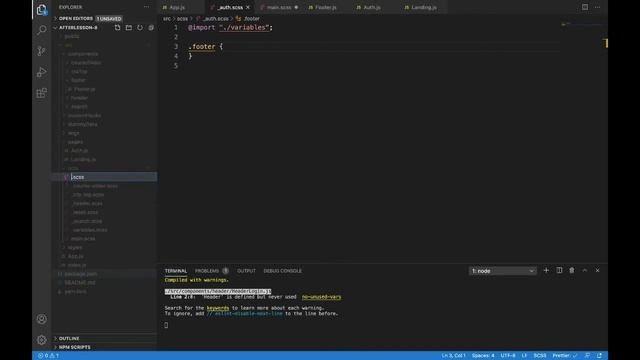The width and height of the screenshot is (640, 360).
Task: Click the highlighted file path in terminal
Action: click(x=218, y=291)
